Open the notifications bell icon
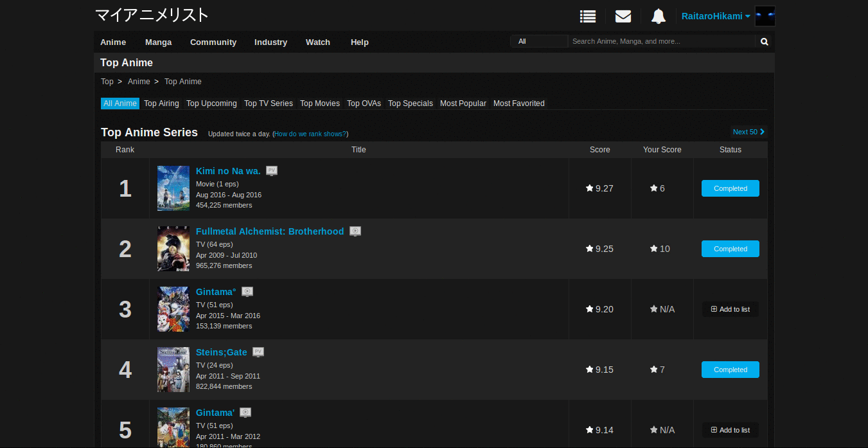Viewport: 868px width, 448px height. click(659, 16)
